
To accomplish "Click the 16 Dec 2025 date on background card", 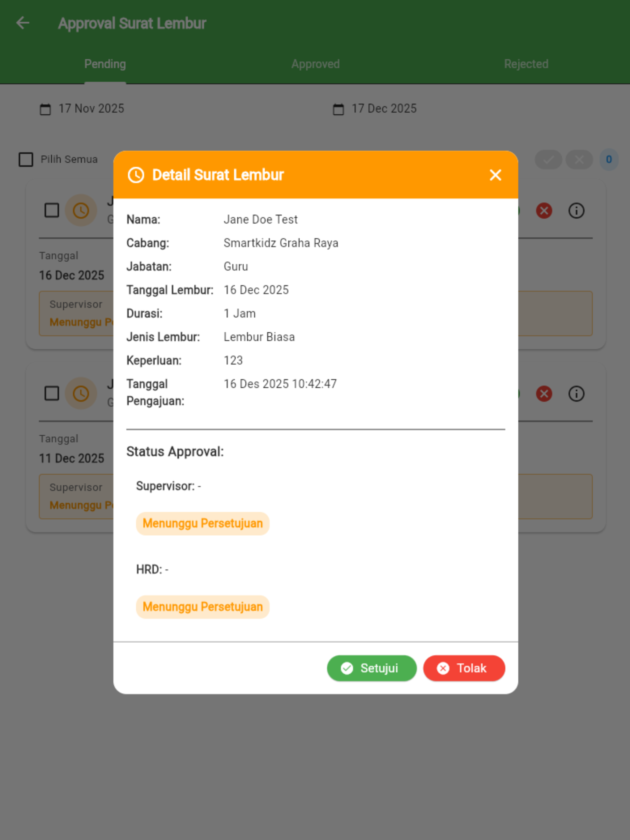I will (71, 275).
